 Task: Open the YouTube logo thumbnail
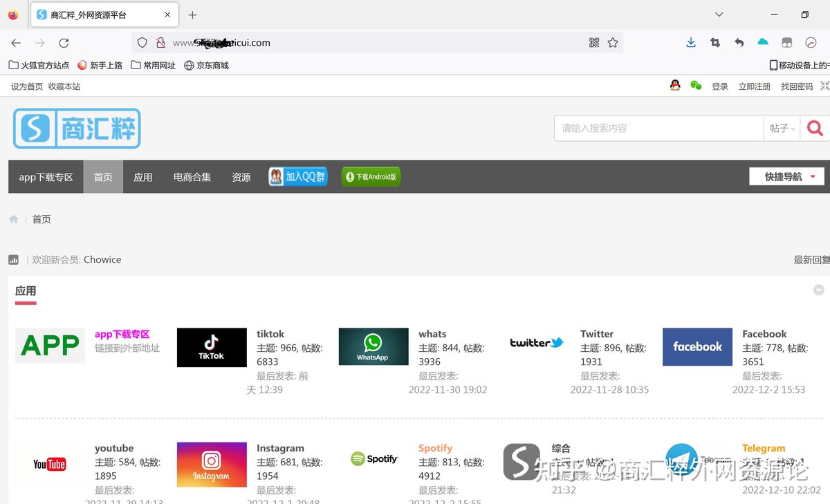click(50, 464)
